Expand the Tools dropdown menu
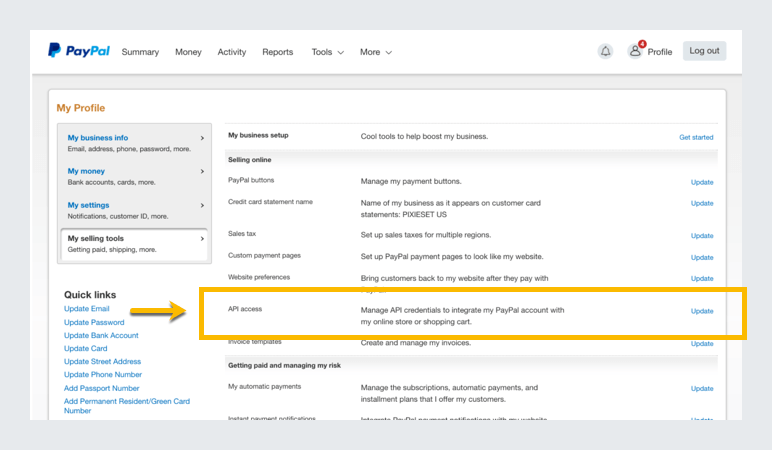 coord(327,52)
